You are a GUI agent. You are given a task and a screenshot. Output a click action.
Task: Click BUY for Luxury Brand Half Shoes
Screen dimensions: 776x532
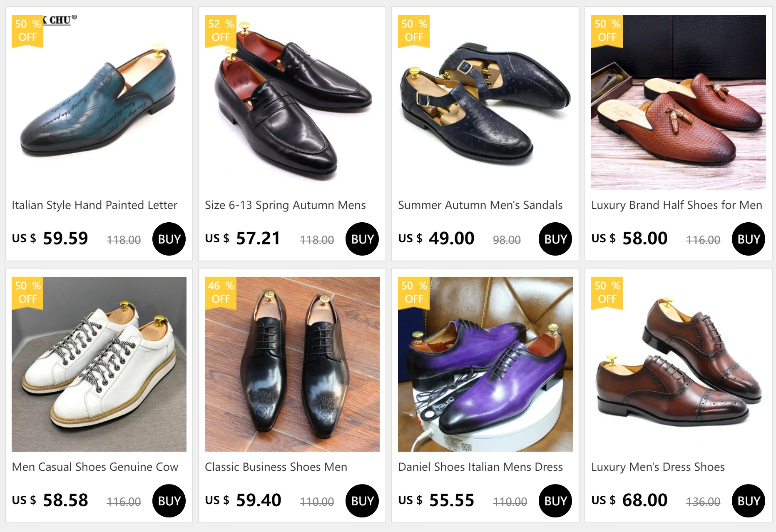(x=749, y=239)
